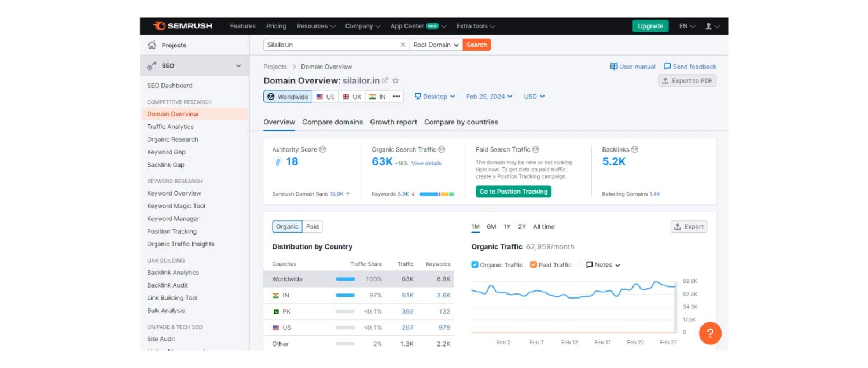Open Root Domain scope dropdown
868x368 pixels.
coord(436,45)
